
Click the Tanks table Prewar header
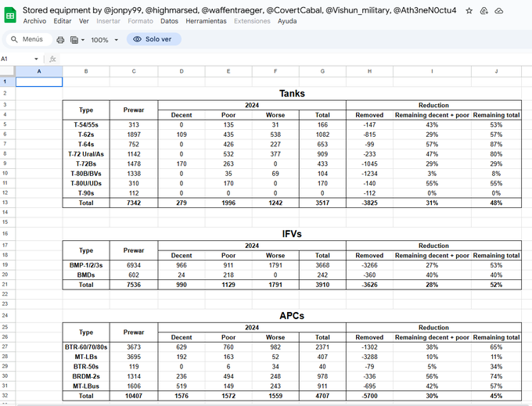(x=134, y=110)
